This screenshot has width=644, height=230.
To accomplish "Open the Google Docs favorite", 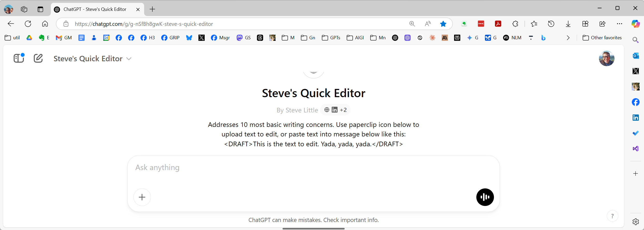I will (82, 38).
